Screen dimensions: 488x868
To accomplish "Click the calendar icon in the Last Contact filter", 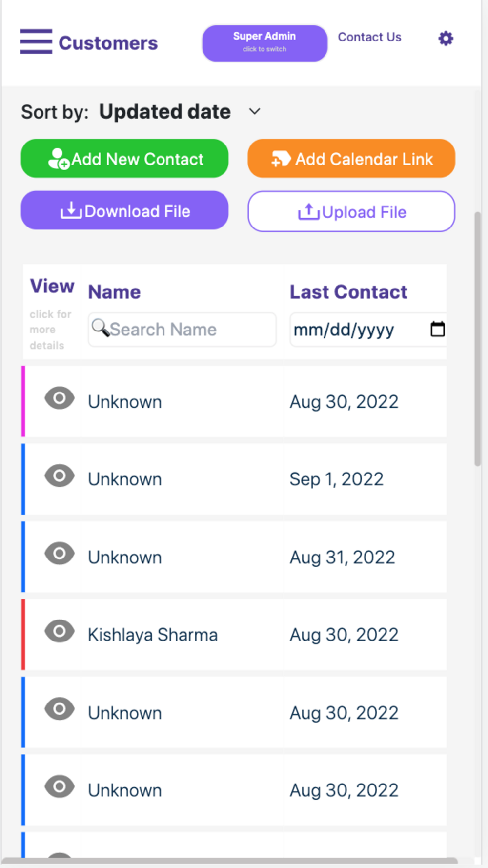I will pyautogui.click(x=437, y=329).
